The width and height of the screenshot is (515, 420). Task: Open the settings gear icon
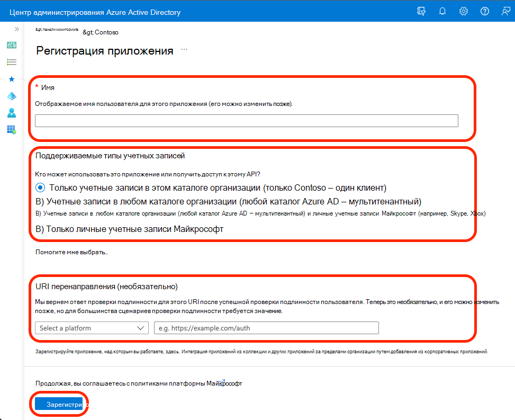[463, 11]
